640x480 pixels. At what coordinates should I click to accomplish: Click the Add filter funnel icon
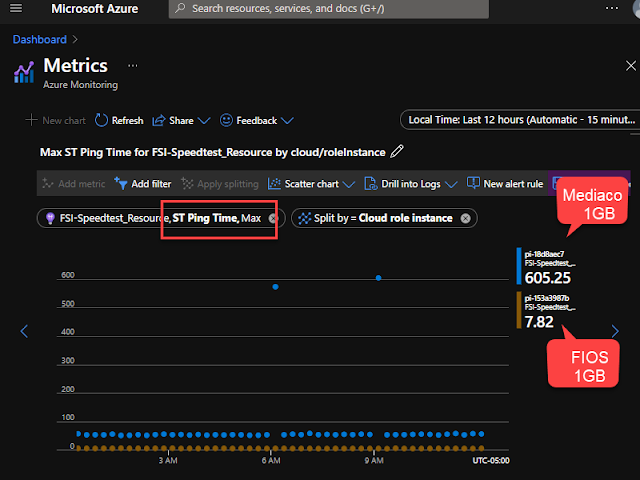click(x=120, y=184)
